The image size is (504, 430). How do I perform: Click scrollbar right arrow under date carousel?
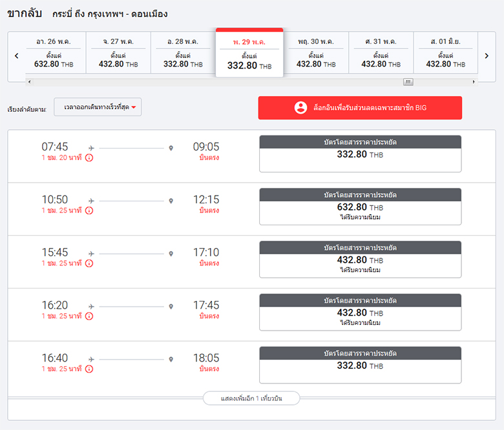(x=474, y=82)
